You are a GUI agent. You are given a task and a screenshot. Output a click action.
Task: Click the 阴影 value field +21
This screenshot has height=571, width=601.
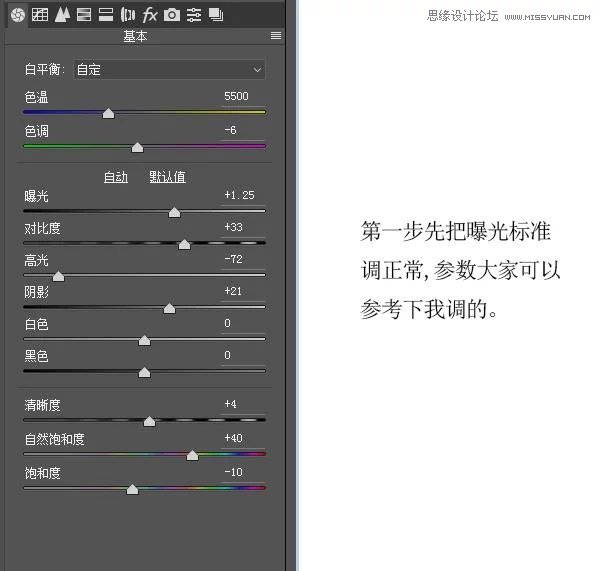click(x=243, y=291)
